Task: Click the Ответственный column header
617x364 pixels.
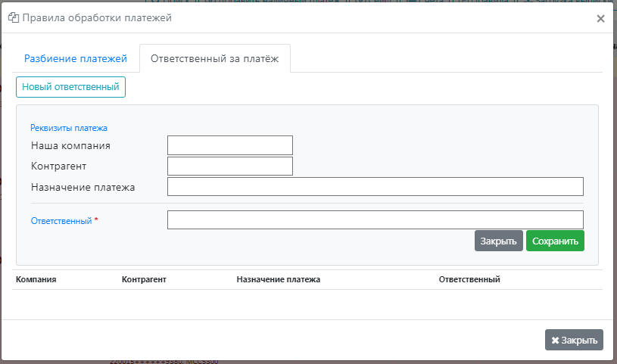Action: pos(469,279)
